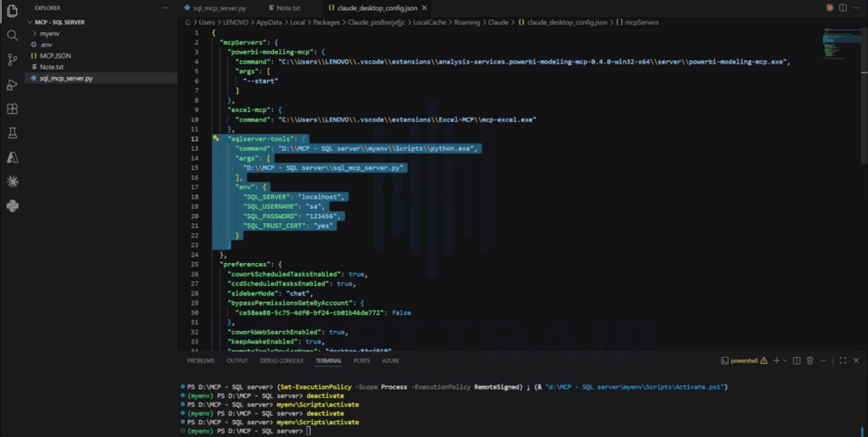Open the Explorer view in activity bar

(12, 10)
